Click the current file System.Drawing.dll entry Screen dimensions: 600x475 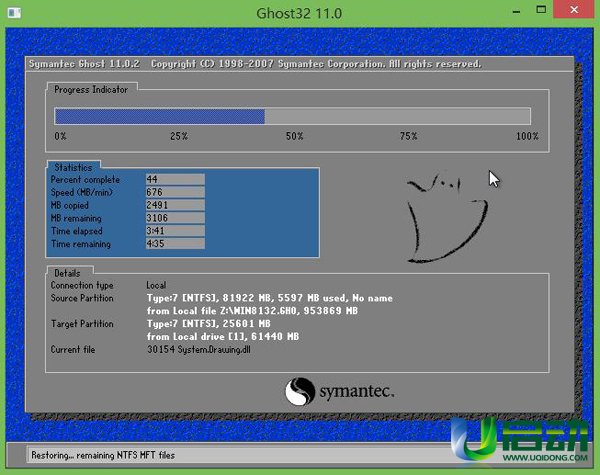(196, 350)
